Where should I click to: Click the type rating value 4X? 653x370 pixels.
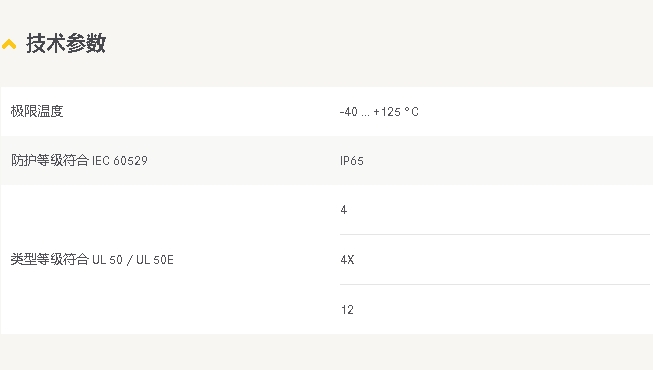tap(347, 260)
